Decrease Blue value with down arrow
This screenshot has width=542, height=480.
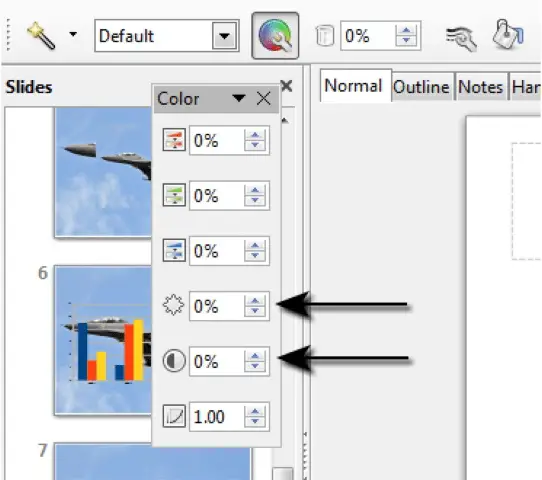click(255, 256)
